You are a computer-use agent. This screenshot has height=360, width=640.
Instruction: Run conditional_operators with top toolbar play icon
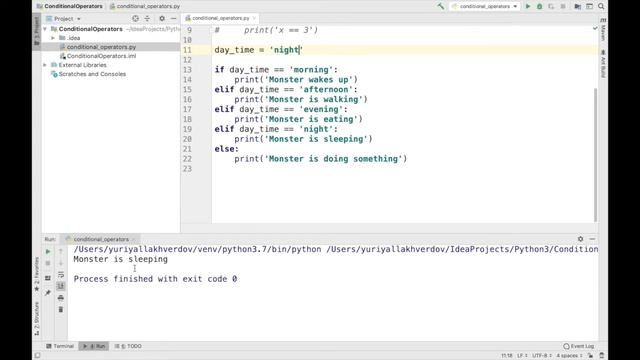click(528, 6)
